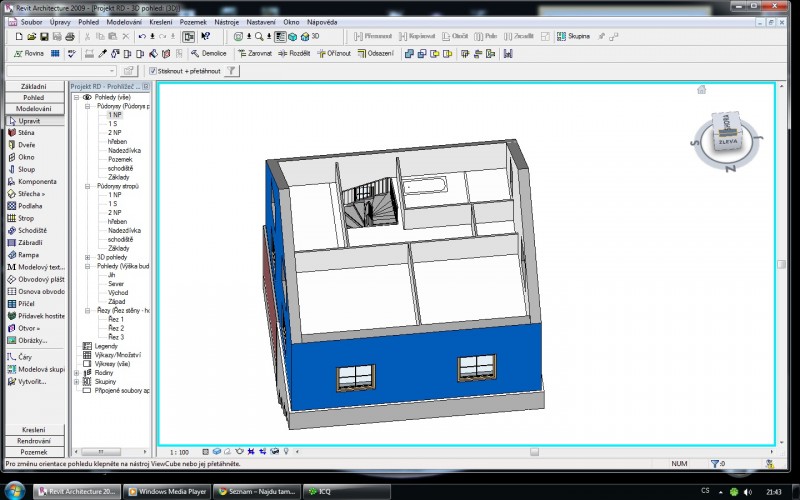Open the Nástroje menu
The image size is (800, 500).
tap(227, 21)
